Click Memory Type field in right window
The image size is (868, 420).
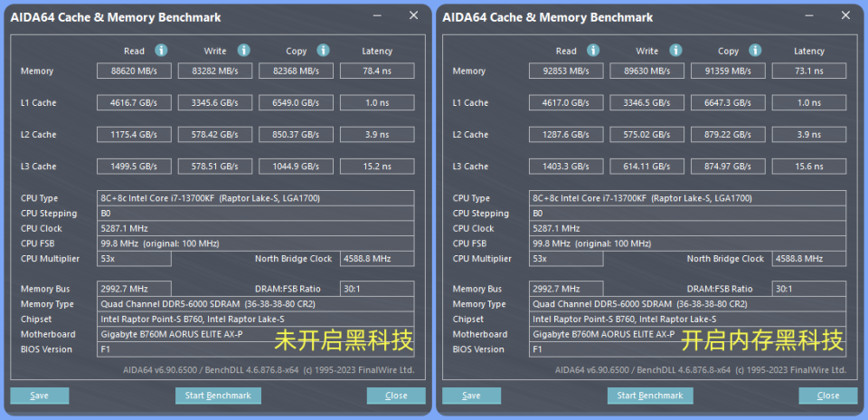687,303
